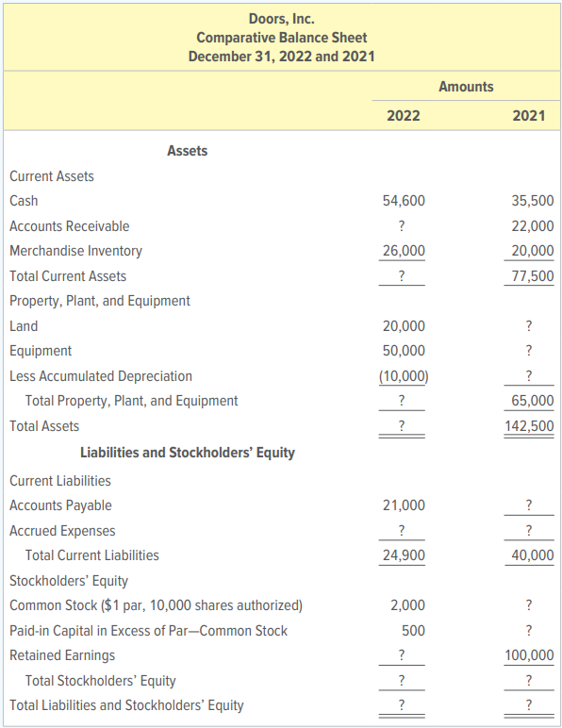Image resolution: width=562 pixels, height=728 pixels.
Task: Click the Total Current Liabilities 24,900 value
Action: 404,555
